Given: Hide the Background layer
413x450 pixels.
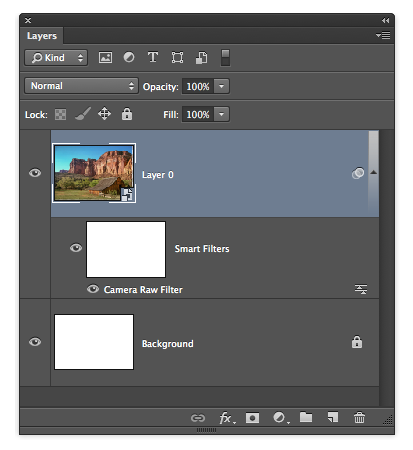Looking at the screenshot, I should point(35,342).
